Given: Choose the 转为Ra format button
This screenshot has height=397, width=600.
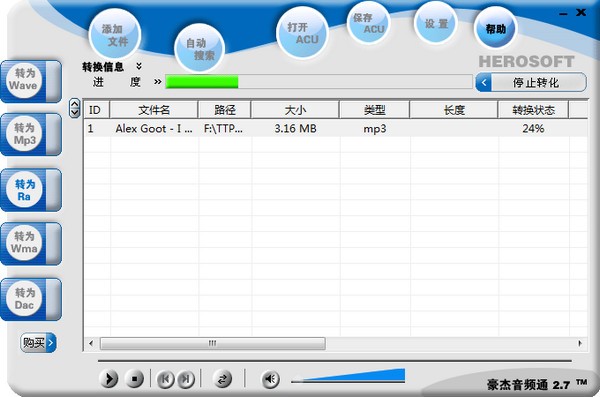Looking at the screenshot, I should pyautogui.click(x=31, y=190).
